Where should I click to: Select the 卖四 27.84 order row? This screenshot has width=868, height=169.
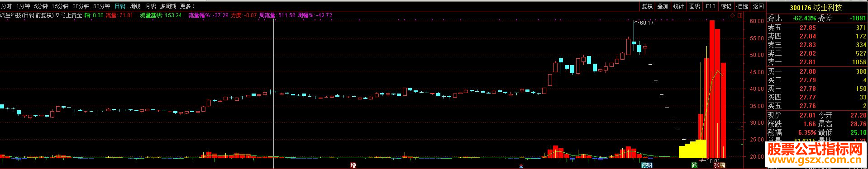817,36
